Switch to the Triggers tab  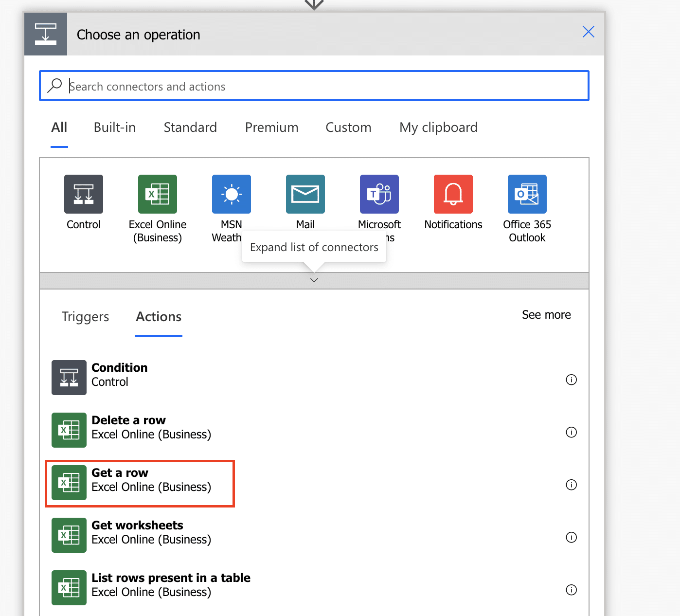click(x=85, y=317)
